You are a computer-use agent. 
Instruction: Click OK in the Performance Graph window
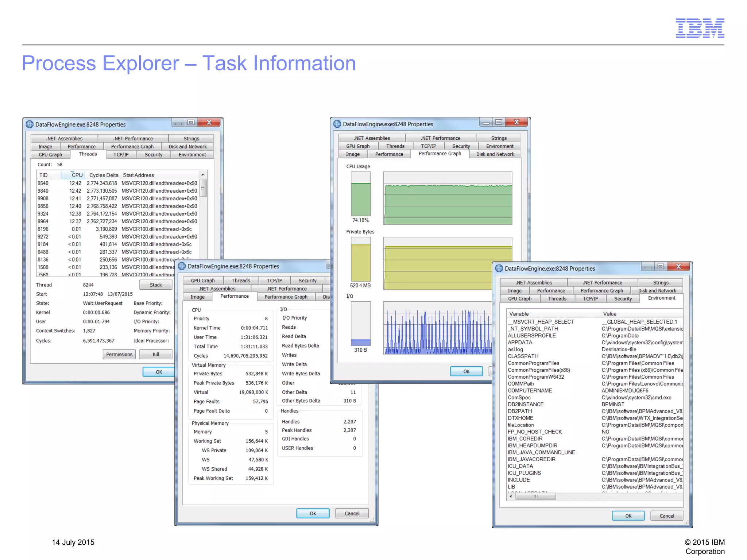467,371
